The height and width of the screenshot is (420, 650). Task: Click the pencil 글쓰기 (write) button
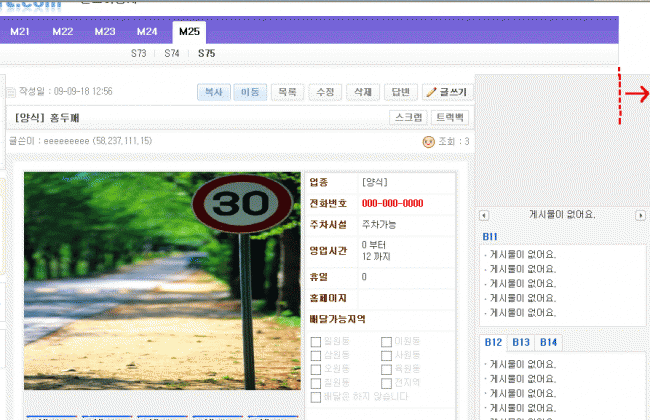coord(446,91)
